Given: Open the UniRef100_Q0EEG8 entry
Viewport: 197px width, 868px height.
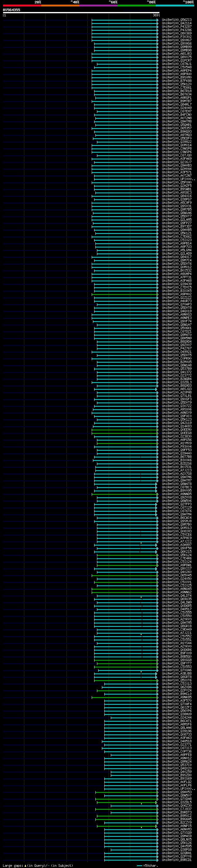Looking at the screenshot, I should coord(177,433).
